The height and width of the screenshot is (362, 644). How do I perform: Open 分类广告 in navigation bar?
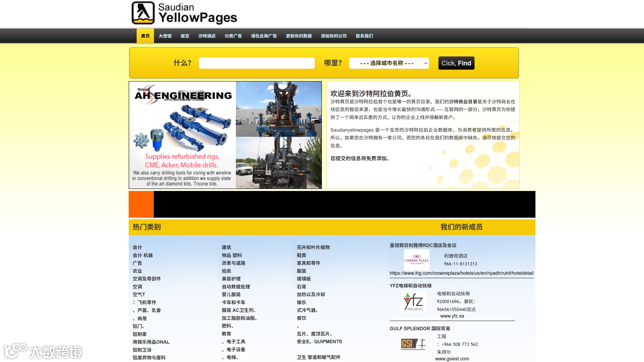233,36
